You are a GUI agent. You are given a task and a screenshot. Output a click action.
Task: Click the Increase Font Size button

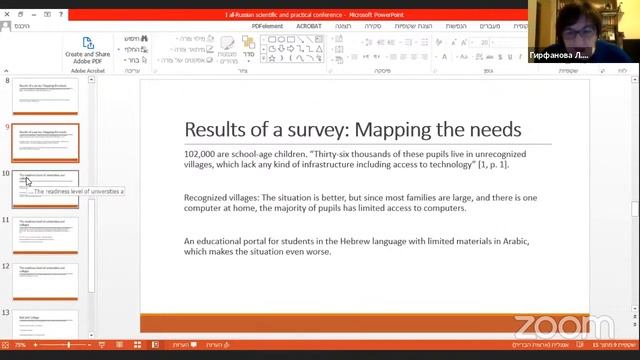point(464,42)
